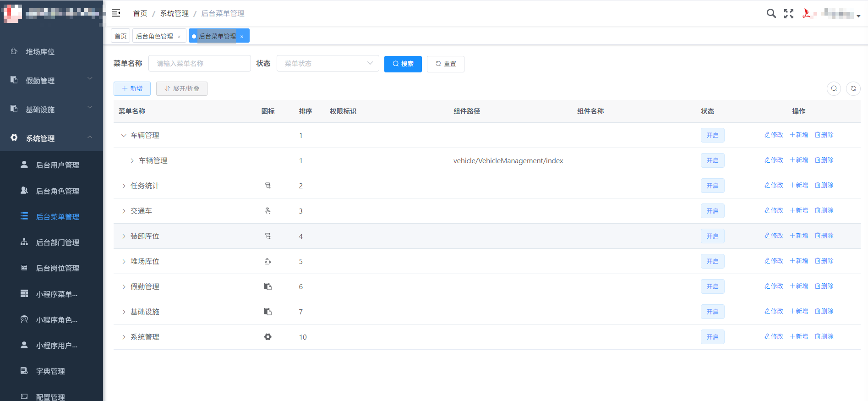Click the circular refresh icon above table

click(853, 88)
